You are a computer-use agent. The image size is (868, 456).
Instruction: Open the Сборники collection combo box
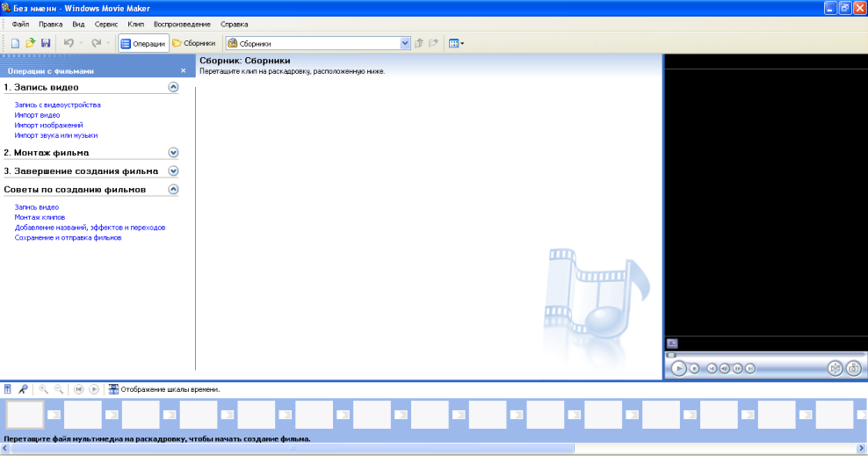318,43
